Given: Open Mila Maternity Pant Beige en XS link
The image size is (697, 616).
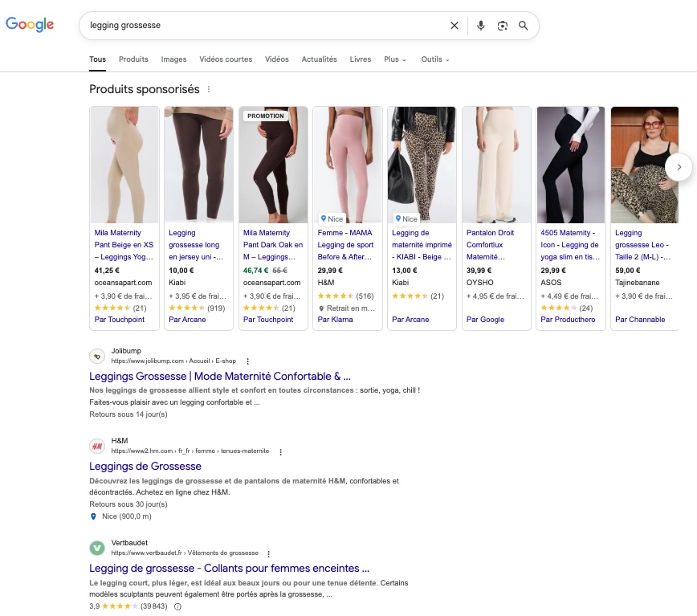Looking at the screenshot, I should 124,245.
